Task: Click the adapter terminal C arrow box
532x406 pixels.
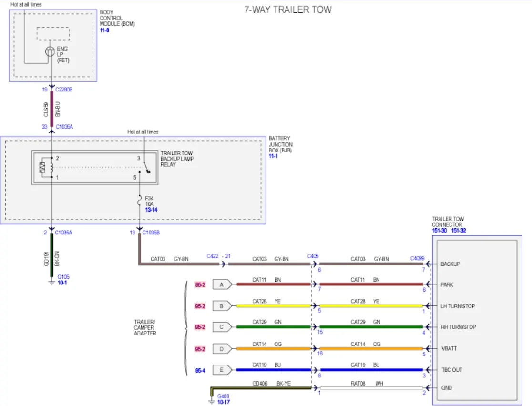Action: [x=223, y=327]
